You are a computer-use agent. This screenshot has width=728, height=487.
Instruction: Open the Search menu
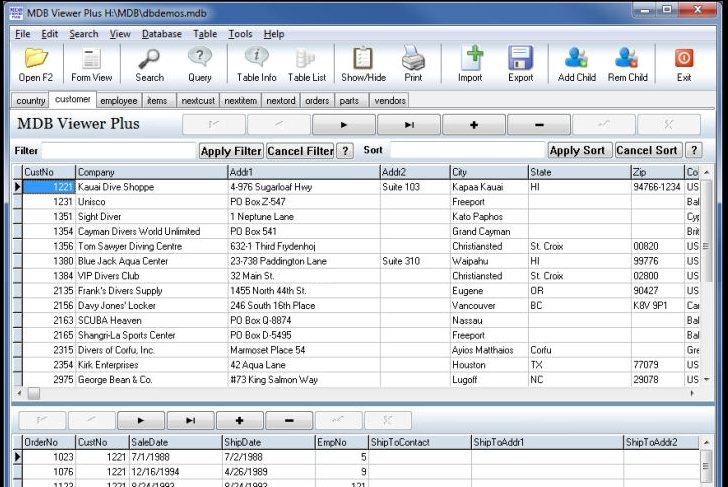pos(84,34)
